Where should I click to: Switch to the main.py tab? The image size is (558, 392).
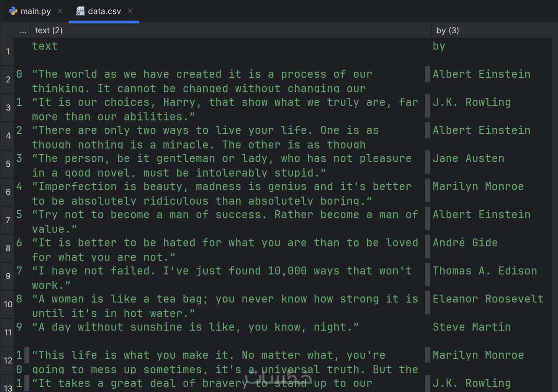coord(36,11)
